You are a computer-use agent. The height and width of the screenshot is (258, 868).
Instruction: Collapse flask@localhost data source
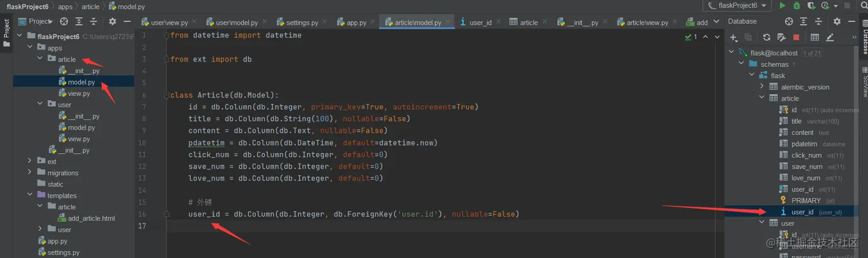(731, 52)
